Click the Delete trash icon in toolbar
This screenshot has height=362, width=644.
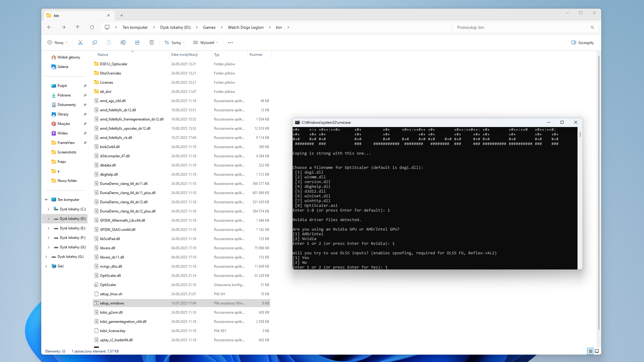click(152, 43)
